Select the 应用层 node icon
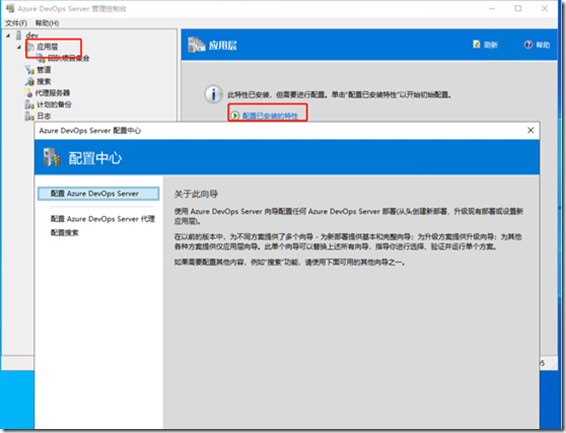The image size is (566, 433). (x=31, y=47)
